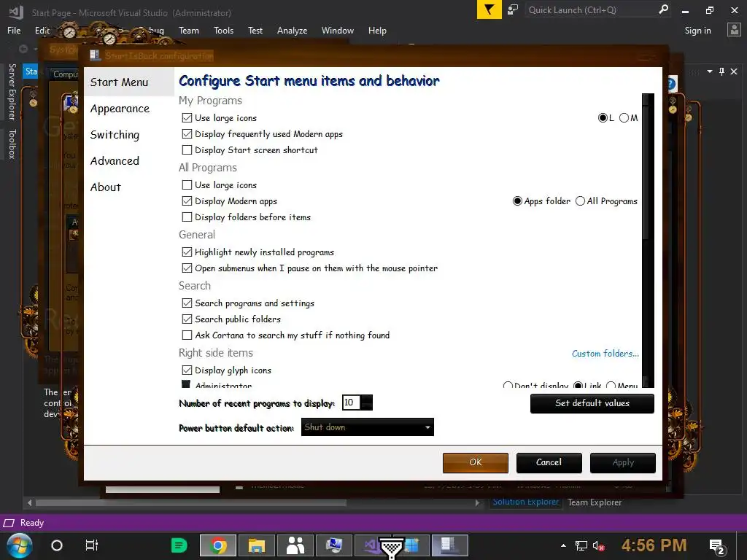Switch to Visual Studio in the taskbar

pos(371,545)
